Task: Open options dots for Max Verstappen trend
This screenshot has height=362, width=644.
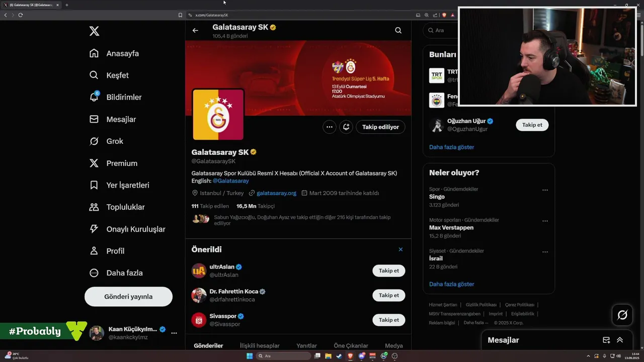Action: [545, 221]
